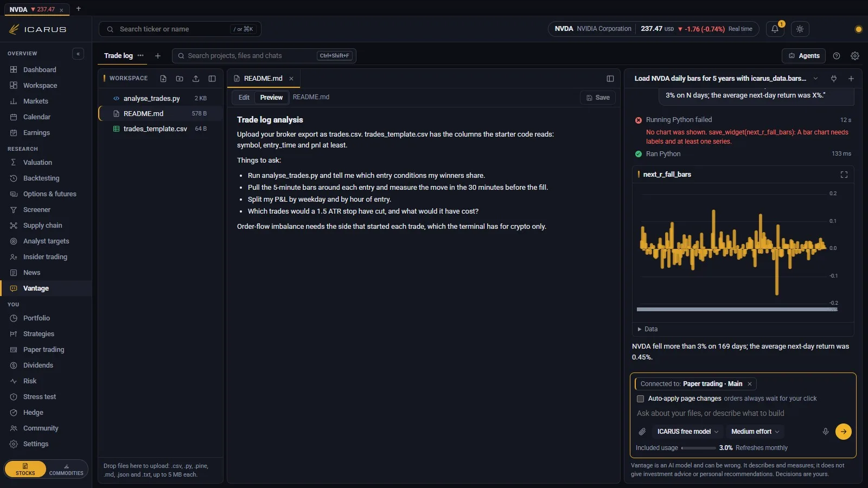Send the message with the arrow button
This screenshot has height=488, width=868.
click(844, 432)
